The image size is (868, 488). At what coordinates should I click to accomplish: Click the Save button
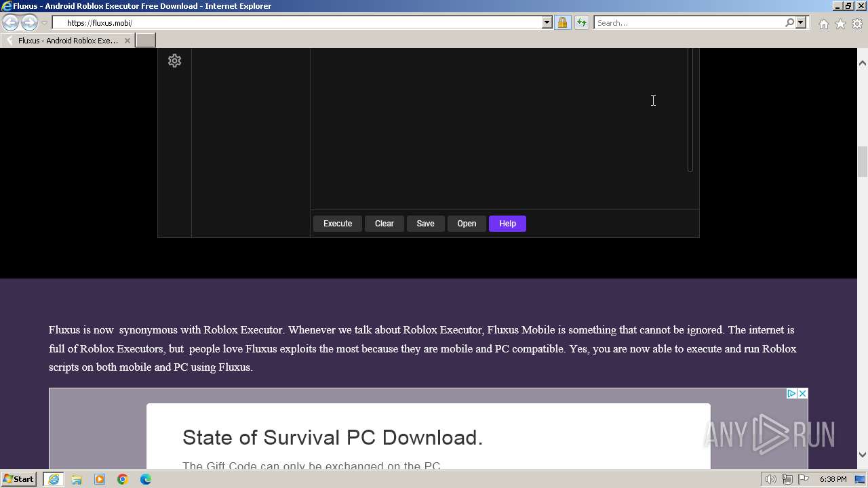click(425, 224)
